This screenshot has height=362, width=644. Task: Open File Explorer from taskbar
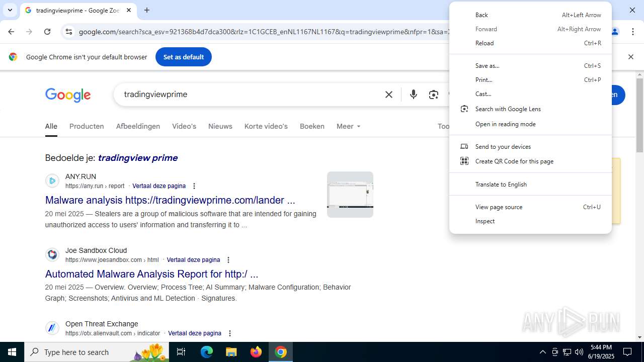(231, 352)
